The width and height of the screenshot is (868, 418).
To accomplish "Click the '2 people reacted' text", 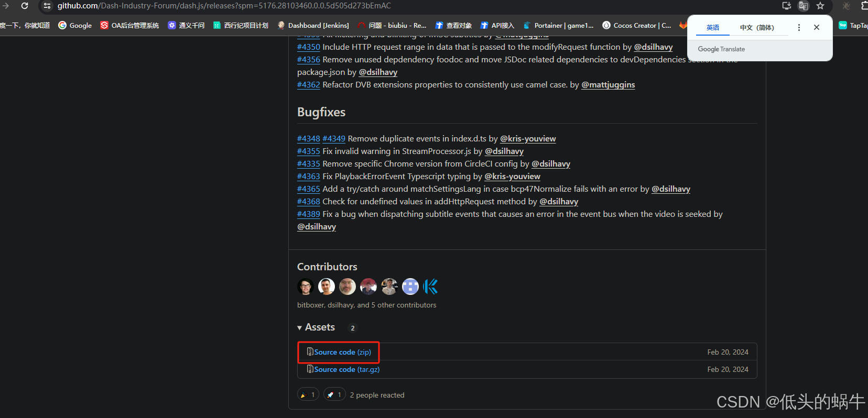I will [377, 395].
